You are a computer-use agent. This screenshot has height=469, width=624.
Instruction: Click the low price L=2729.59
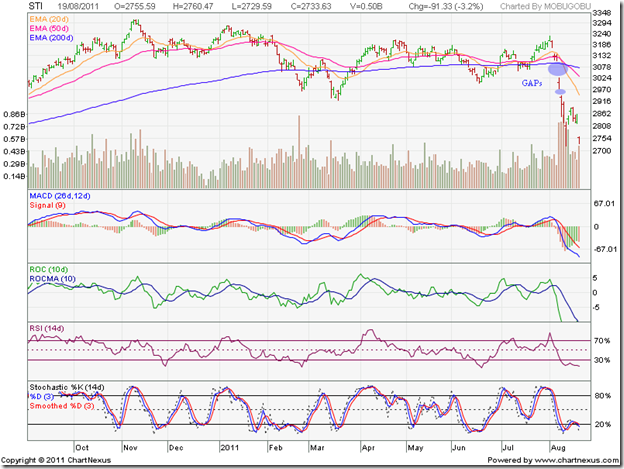pos(252,7)
